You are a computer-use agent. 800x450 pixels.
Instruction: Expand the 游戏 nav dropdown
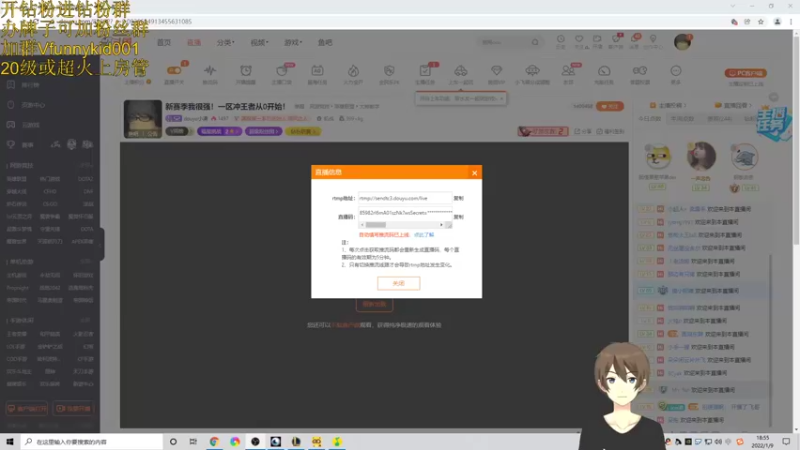pos(293,42)
